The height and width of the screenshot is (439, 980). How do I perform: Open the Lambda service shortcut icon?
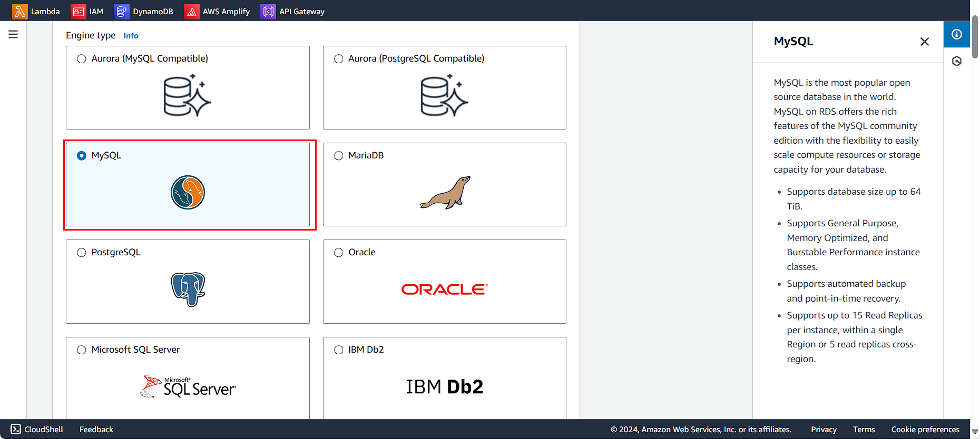[x=19, y=11]
